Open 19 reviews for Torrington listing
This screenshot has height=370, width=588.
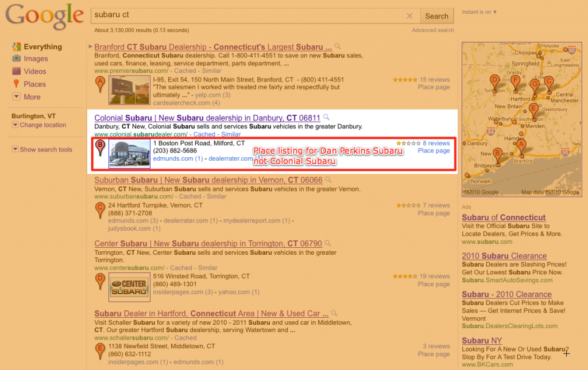tap(434, 276)
